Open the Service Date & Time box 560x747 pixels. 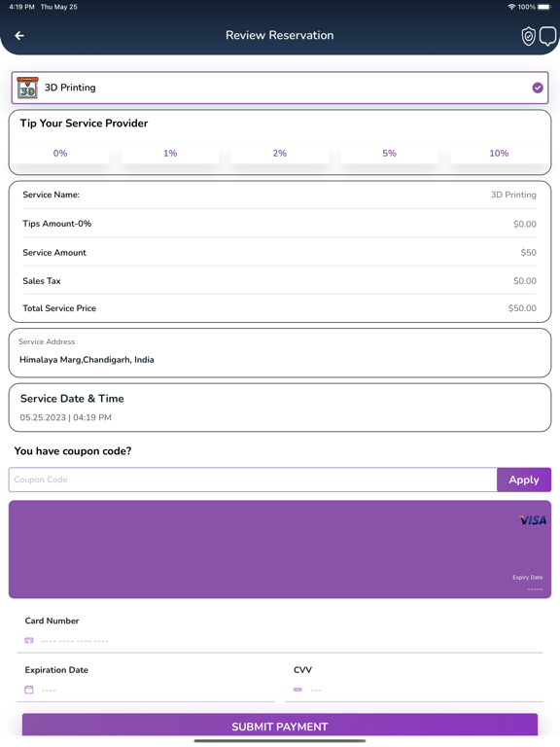(280, 408)
